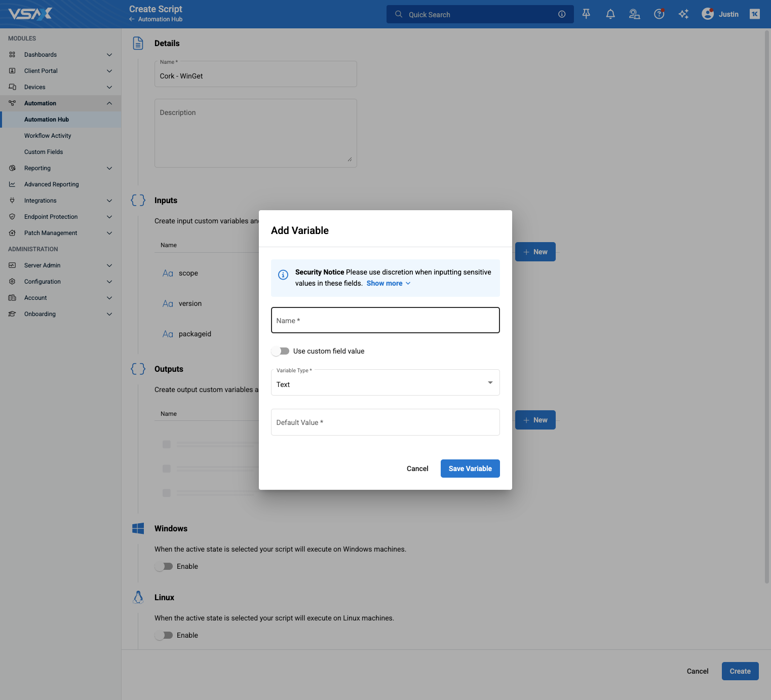Image resolution: width=771 pixels, height=700 pixels.
Task: Click Save Variable button
Action: pyautogui.click(x=470, y=469)
